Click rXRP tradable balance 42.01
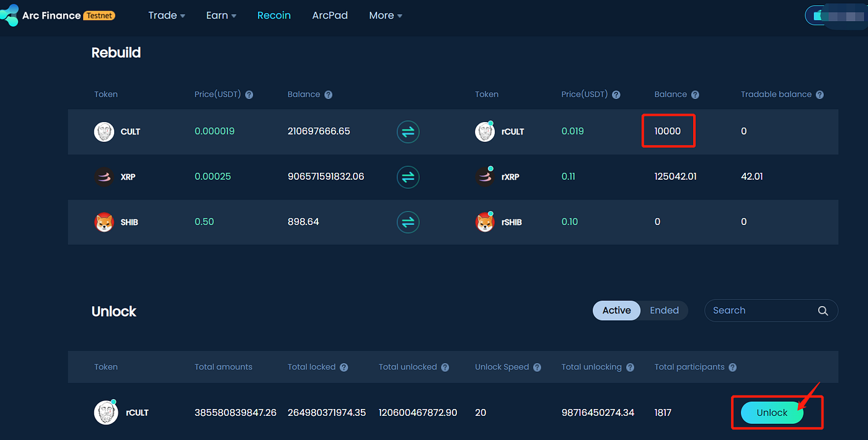 coord(752,177)
